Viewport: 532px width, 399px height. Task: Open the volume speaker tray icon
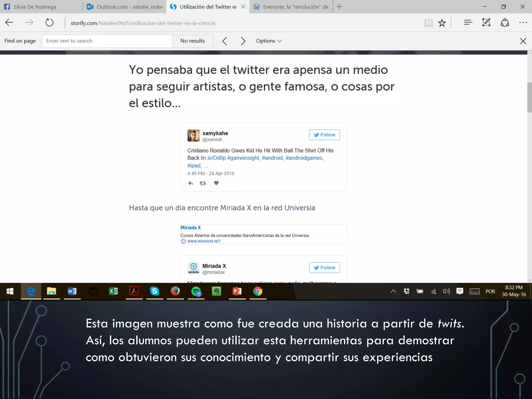pos(446,291)
